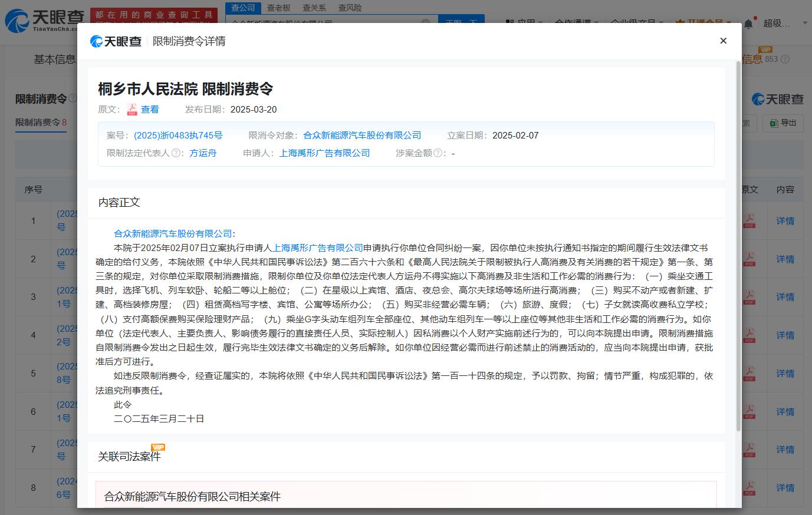
Task: Open the row 7 PDF icon in the background table
Action: click(x=749, y=450)
